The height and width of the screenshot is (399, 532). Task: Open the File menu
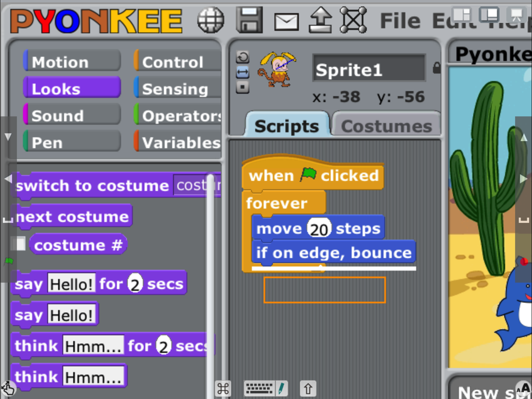point(400,21)
